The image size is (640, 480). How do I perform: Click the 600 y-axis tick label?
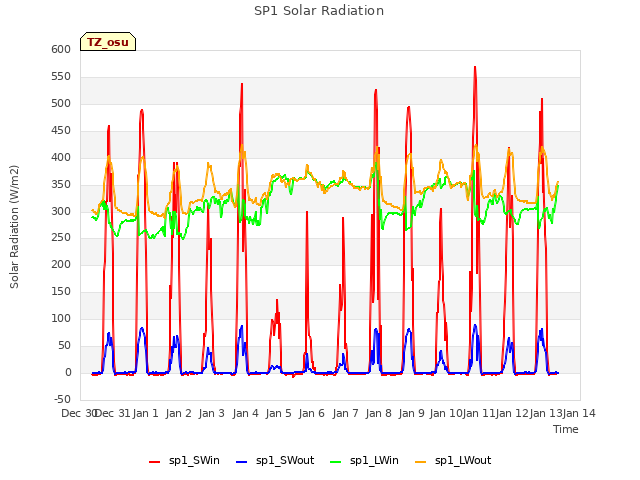61,49
